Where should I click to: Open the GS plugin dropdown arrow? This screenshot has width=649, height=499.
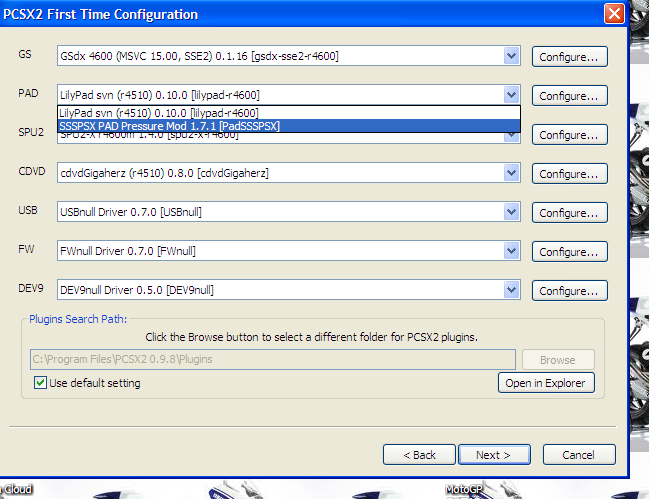tap(512, 56)
